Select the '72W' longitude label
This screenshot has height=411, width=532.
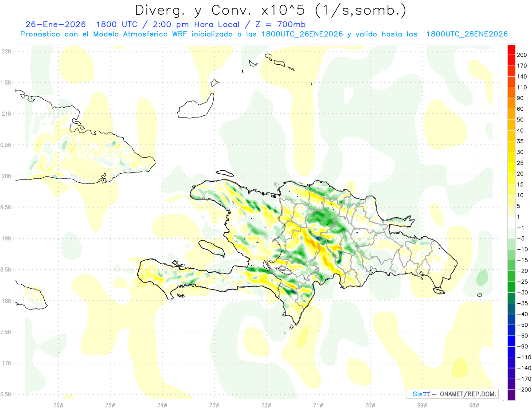click(x=266, y=405)
